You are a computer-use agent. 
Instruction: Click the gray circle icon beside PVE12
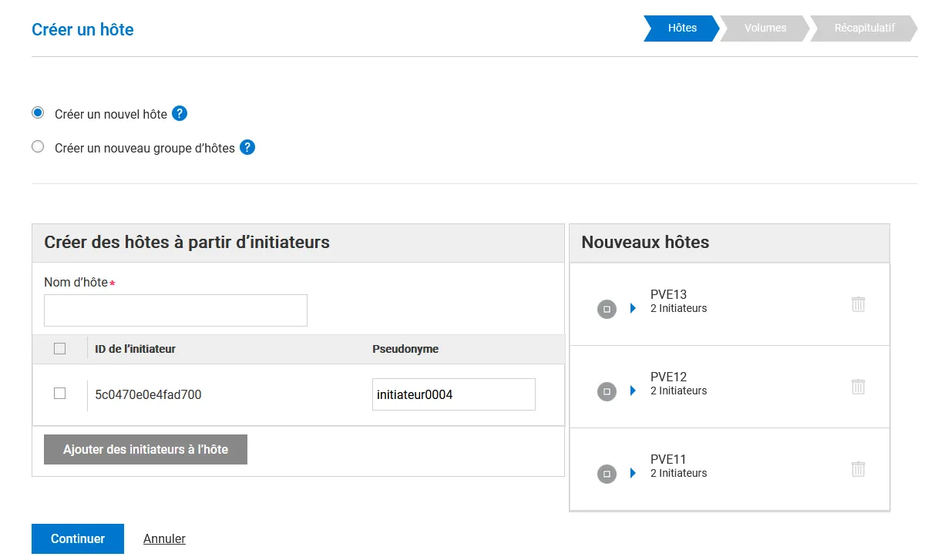coord(607,391)
